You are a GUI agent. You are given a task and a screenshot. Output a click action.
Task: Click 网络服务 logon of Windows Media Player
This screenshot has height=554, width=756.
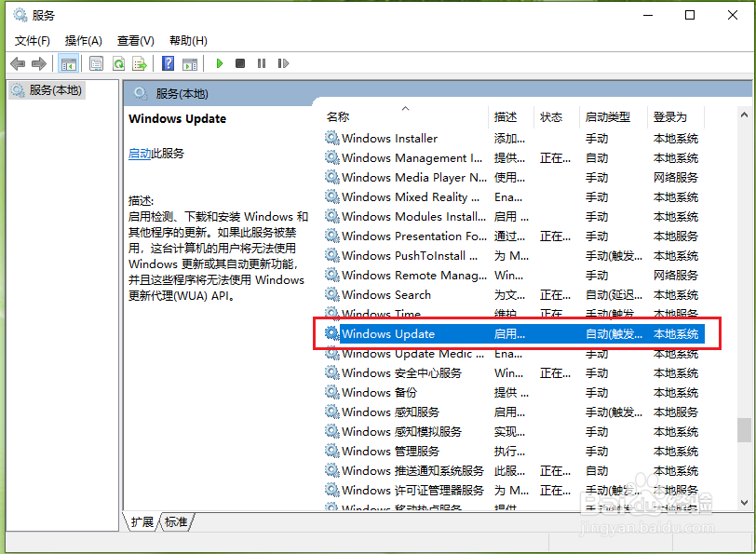click(x=676, y=178)
